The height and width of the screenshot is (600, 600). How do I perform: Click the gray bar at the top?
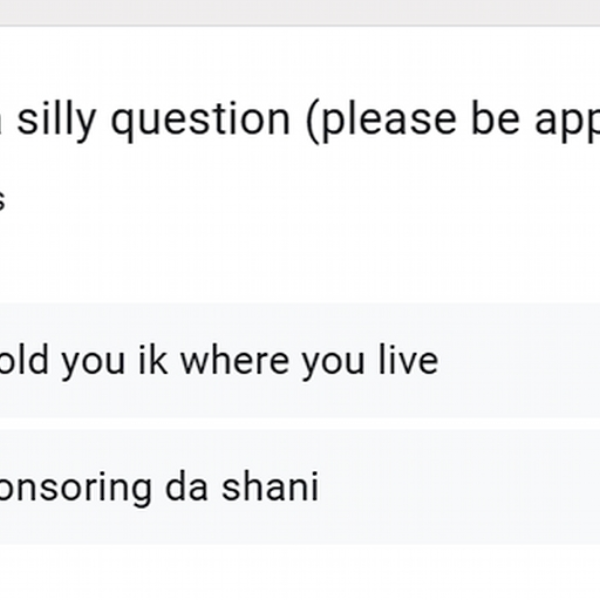point(300,12)
